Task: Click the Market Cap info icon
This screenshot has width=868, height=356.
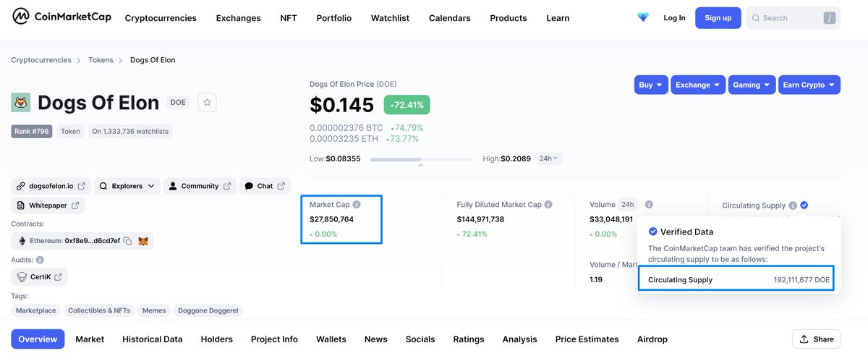Action: (357, 205)
